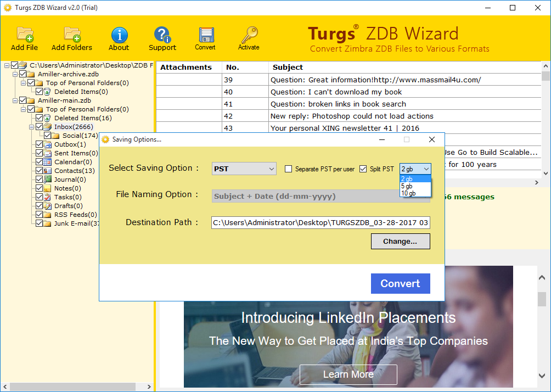Click the Change... destination button
The width and height of the screenshot is (551, 392).
pos(400,242)
